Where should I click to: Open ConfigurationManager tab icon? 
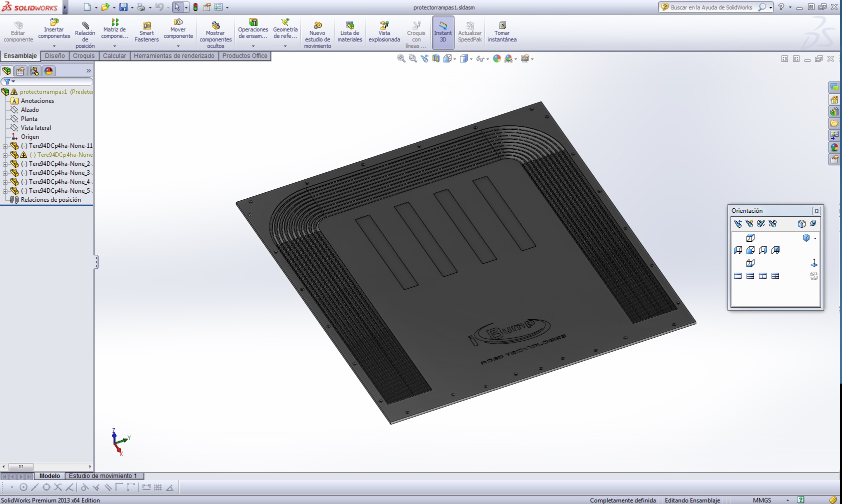34,71
